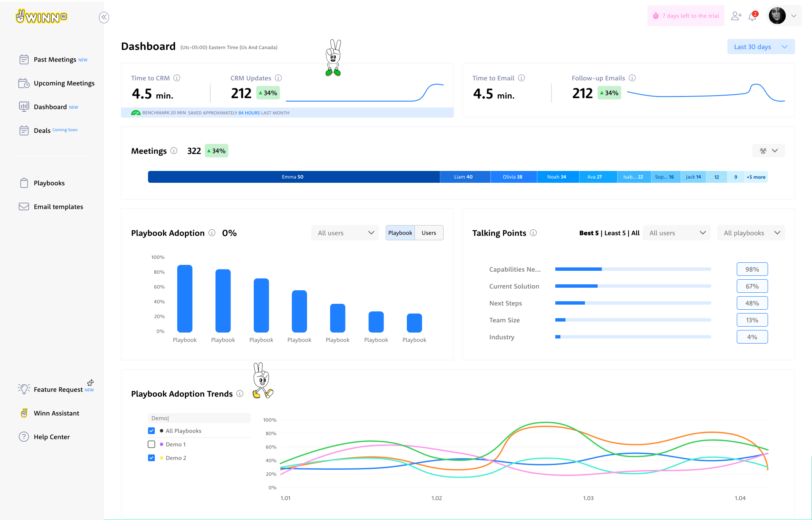Uncheck the Demo 2 checkbox
The height and width of the screenshot is (520, 812).
pos(151,458)
